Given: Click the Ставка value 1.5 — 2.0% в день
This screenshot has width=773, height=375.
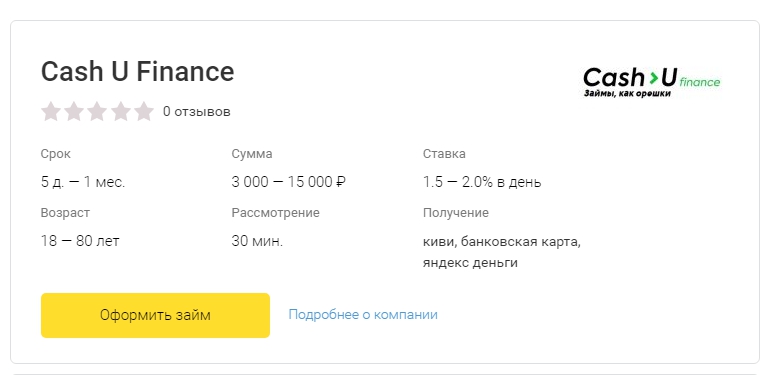Looking at the screenshot, I should tap(482, 182).
